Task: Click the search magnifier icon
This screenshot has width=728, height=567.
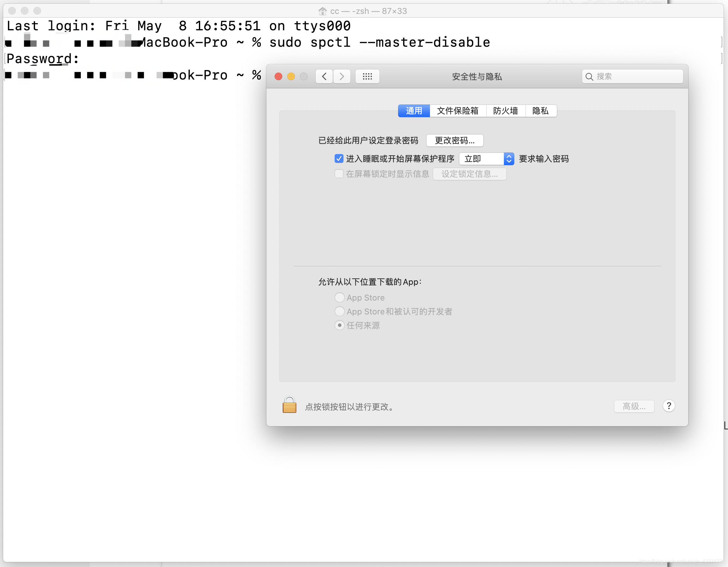Action: [x=589, y=77]
